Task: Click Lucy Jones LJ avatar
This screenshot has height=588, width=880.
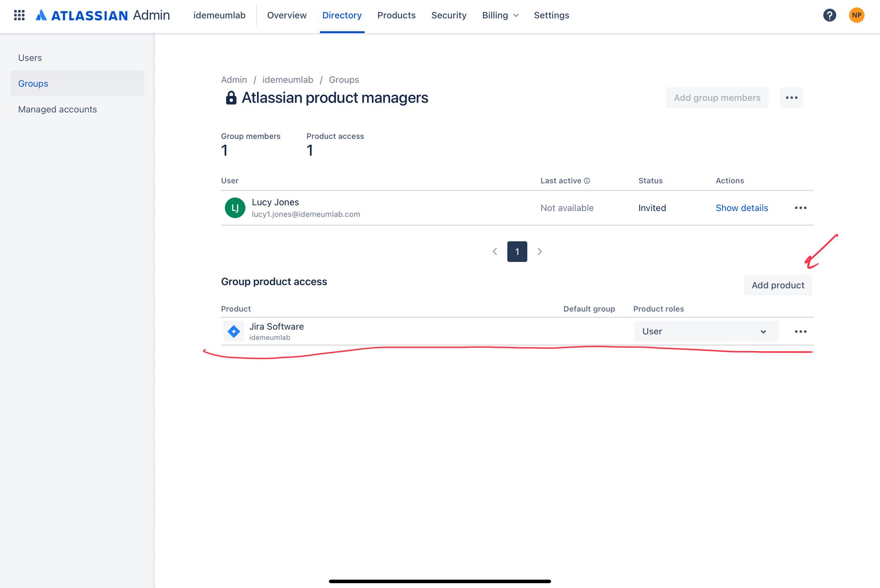Action: (235, 208)
